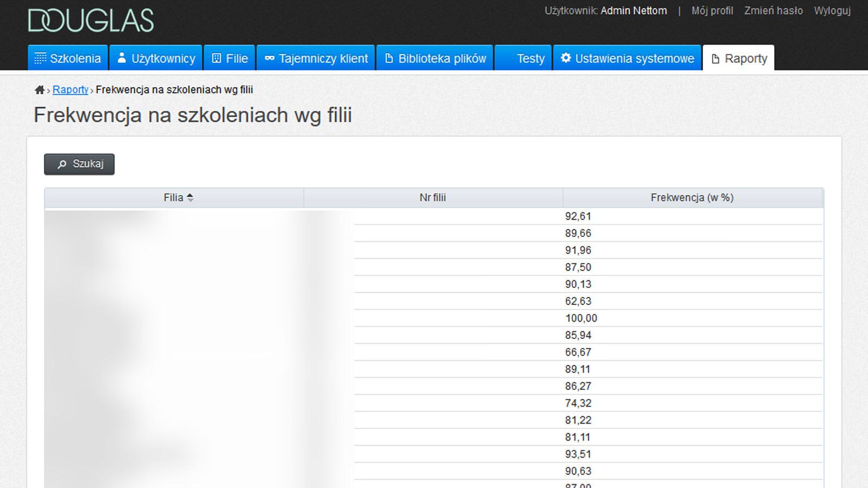Click the document icon on Raporty tab
868x488 pixels.
pyautogui.click(x=716, y=59)
